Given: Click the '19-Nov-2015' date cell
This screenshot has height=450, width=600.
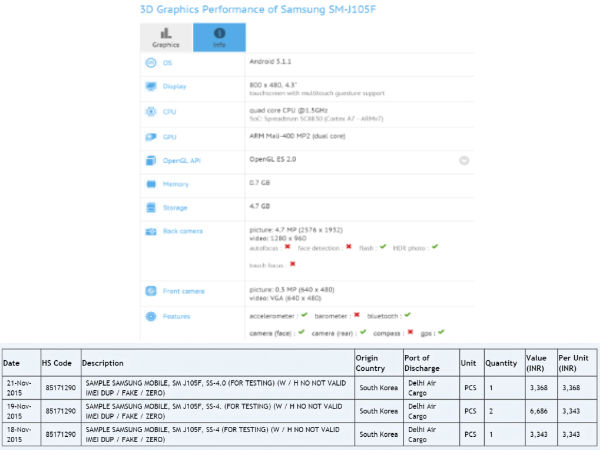Looking at the screenshot, I should (x=19, y=411).
